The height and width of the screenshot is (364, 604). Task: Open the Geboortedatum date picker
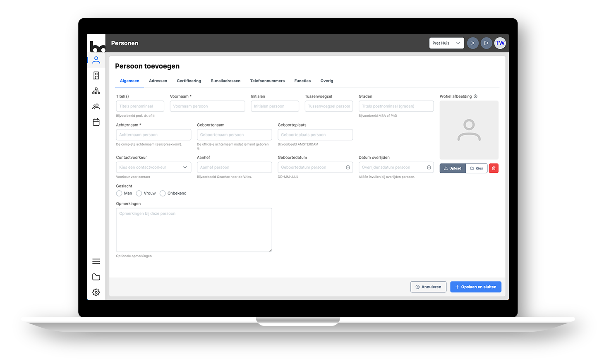[348, 168]
